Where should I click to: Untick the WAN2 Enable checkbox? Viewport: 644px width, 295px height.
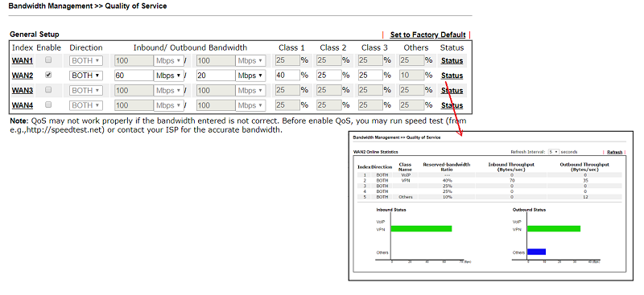48,75
